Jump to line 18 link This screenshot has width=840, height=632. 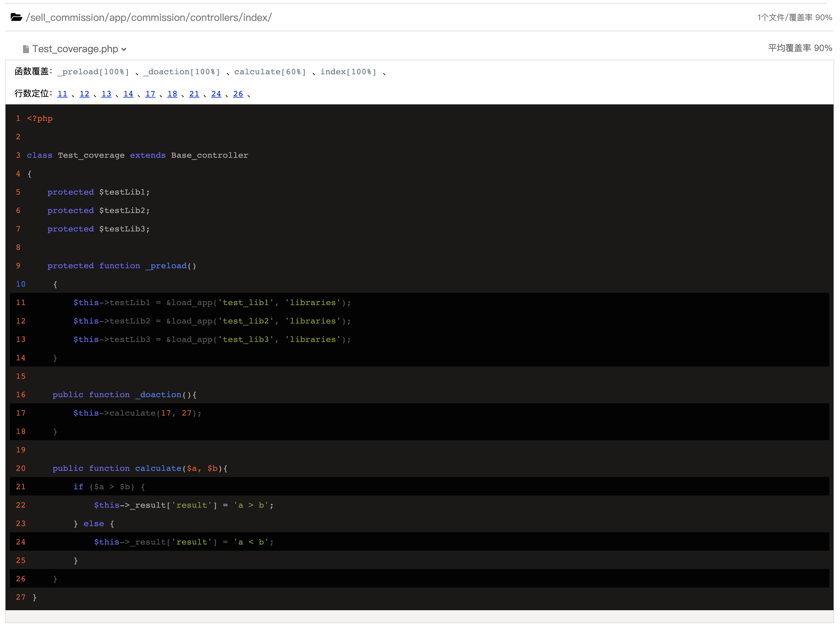click(x=172, y=94)
